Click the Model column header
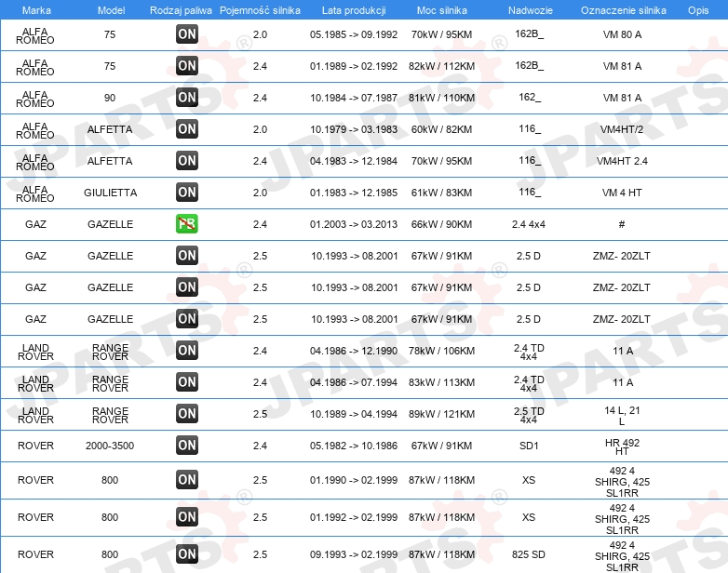The image size is (728, 573). tap(111, 10)
